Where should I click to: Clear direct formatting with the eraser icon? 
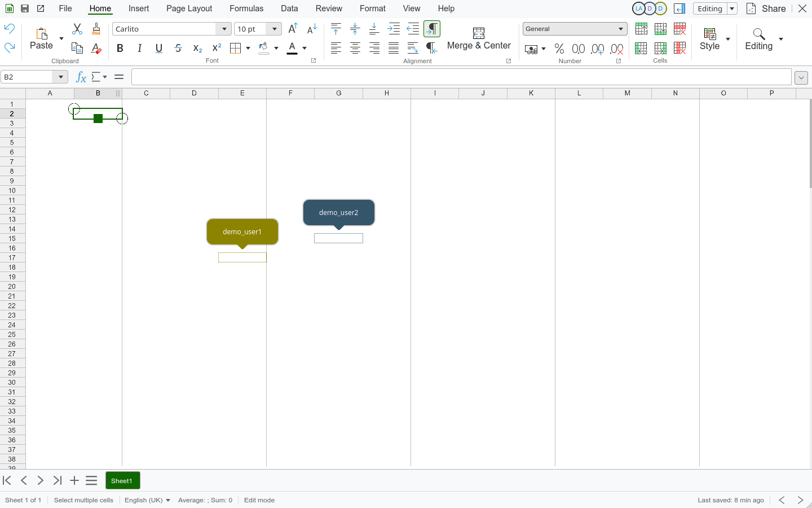(x=96, y=49)
